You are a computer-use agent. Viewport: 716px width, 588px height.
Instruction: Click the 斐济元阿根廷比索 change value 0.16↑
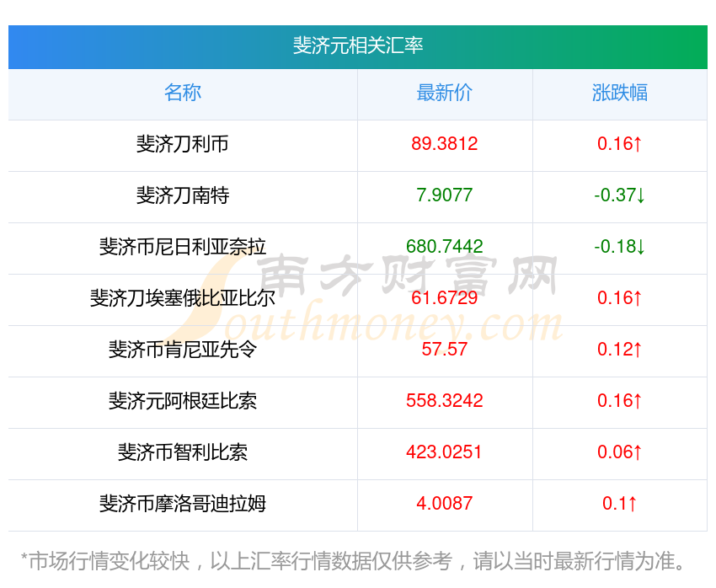point(620,401)
